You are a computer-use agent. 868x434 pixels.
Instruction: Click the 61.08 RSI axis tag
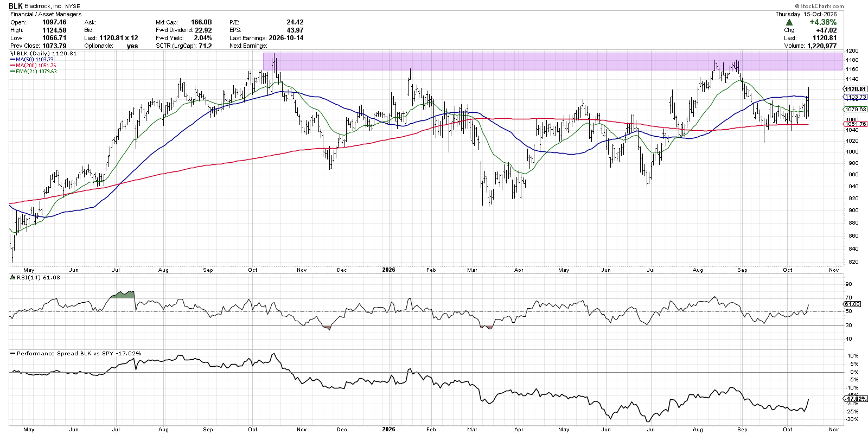coord(852,304)
